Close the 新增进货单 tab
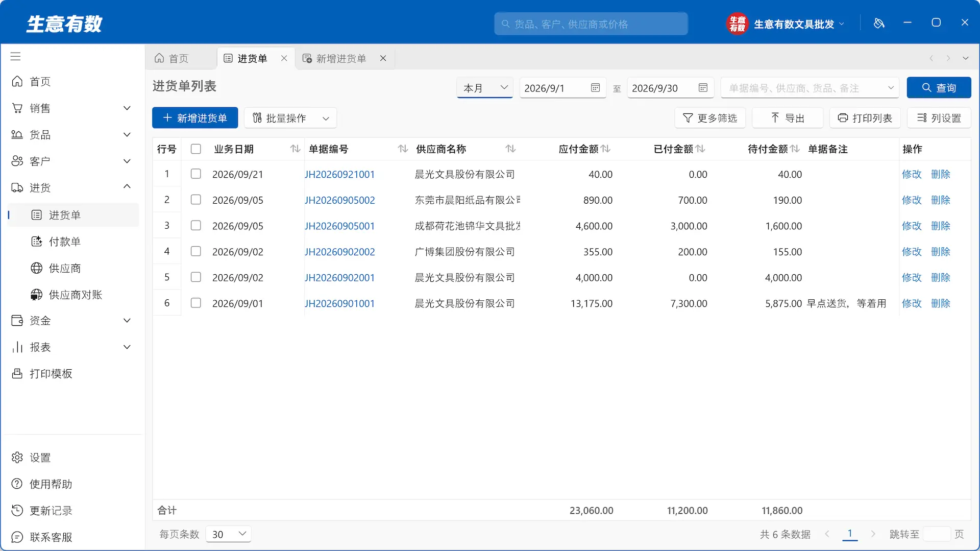Image resolution: width=980 pixels, height=551 pixels. pos(383,58)
